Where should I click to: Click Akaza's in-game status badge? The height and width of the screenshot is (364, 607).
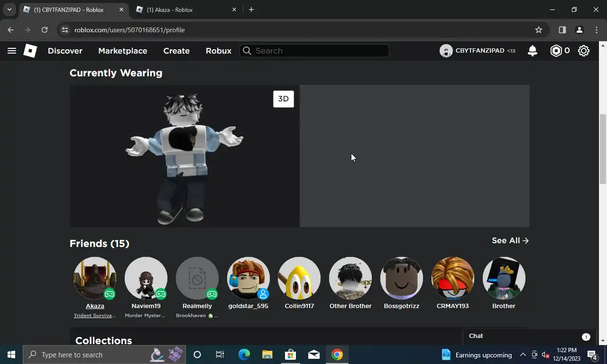110,294
